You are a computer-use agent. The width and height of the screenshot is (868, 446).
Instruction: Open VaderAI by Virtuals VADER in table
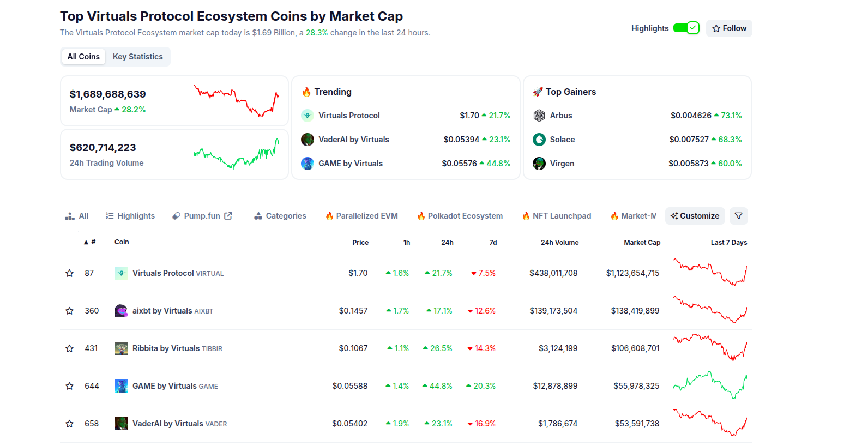point(180,424)
